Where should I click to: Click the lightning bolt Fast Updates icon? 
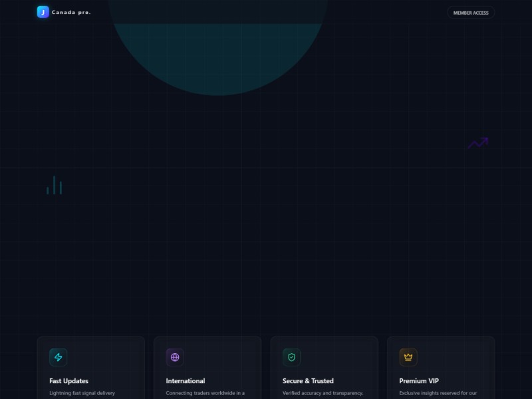[x=59, y=357]
